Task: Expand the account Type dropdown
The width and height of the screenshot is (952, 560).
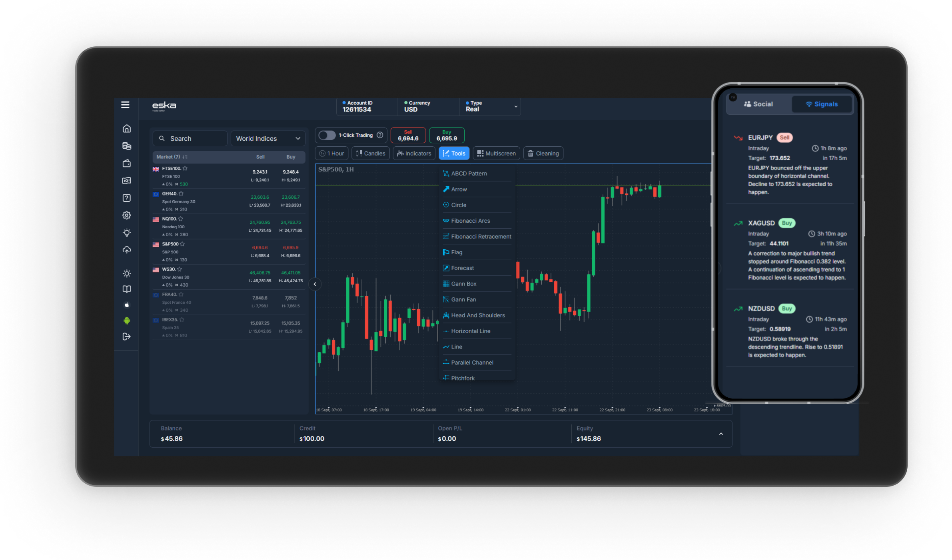Action: coord(515,106)
